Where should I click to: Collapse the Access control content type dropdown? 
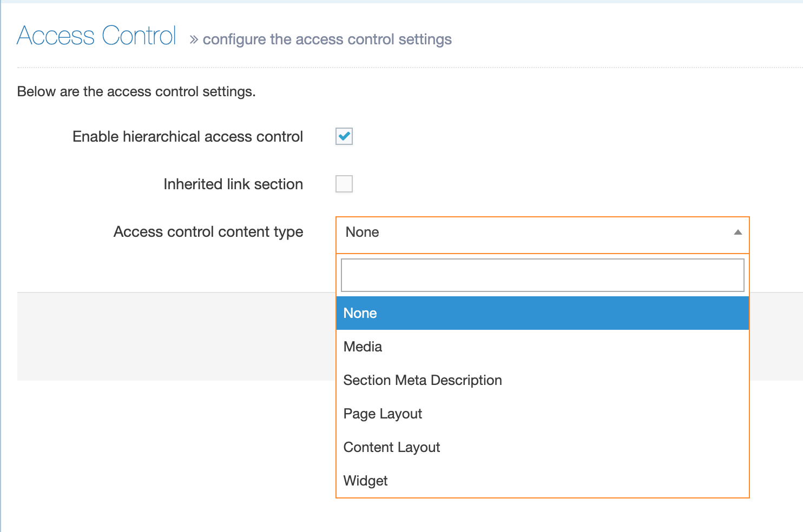[541, 232]
